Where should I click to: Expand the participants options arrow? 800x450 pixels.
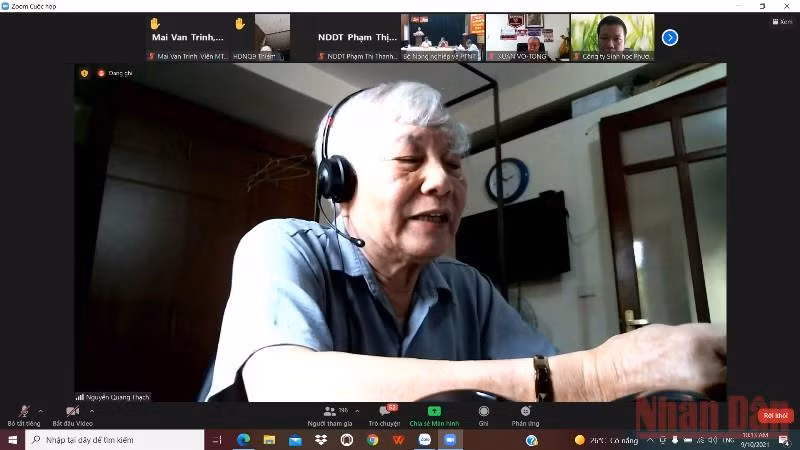(x=357, y=411)
